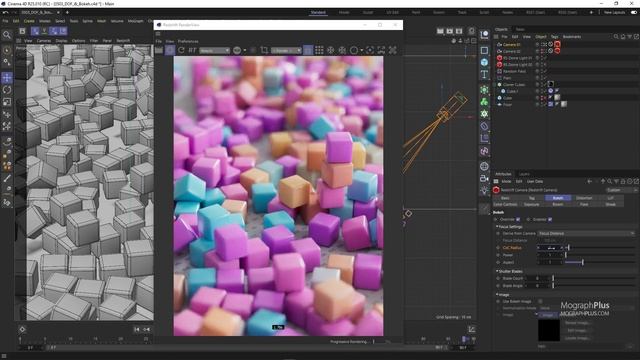Click the search icon in Objects manager
640x360 pixels.
click(x=616, y=37)
